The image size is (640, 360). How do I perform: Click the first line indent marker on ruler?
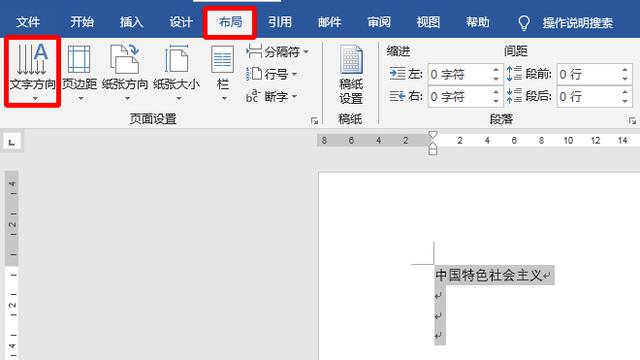433,135
